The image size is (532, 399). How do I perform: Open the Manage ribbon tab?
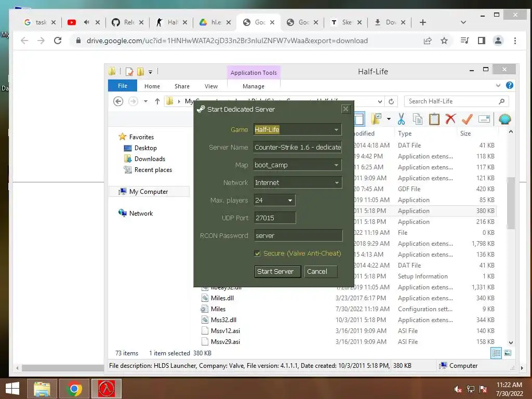[x=253, y=86]
